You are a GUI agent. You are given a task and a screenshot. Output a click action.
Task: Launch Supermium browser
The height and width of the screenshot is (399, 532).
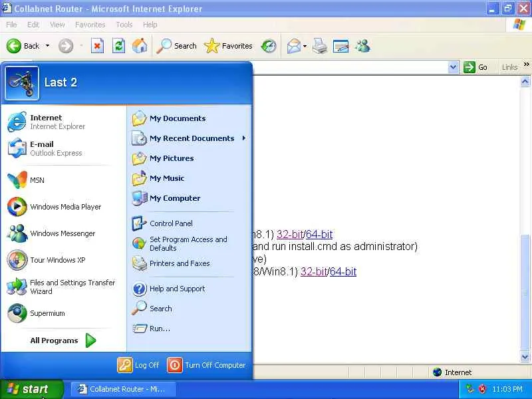click(x=63, y=313)
